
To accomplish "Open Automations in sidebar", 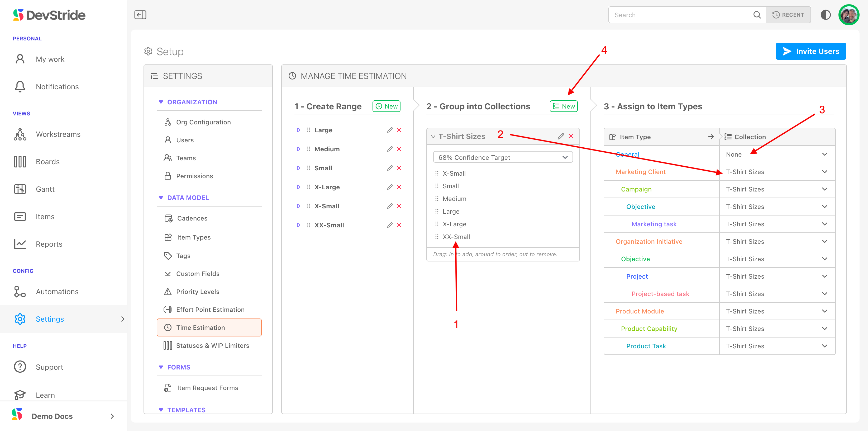I will [x=57, y=292].
